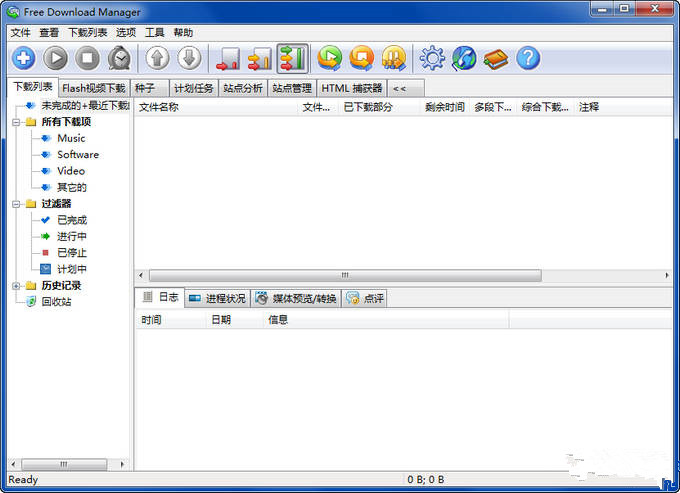Image resolution: width=680 pixels, height=493 pixels.
Task: Click the Free Download Manager title icon
Action: pos(13,12)
